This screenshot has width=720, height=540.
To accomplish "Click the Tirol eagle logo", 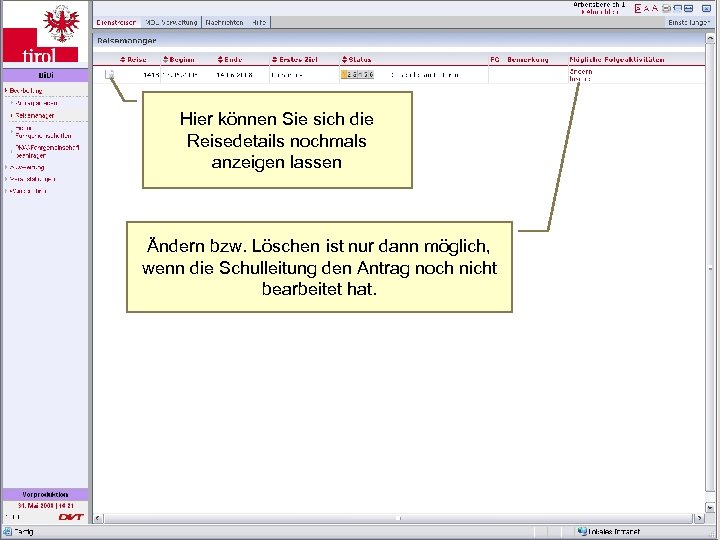I will [61, 23].
